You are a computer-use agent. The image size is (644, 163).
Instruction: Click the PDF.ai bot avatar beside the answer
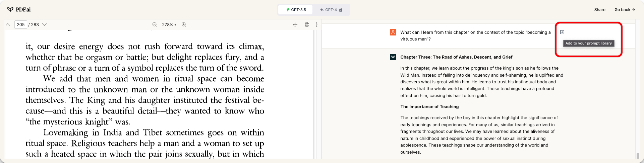tap(393, 57)
